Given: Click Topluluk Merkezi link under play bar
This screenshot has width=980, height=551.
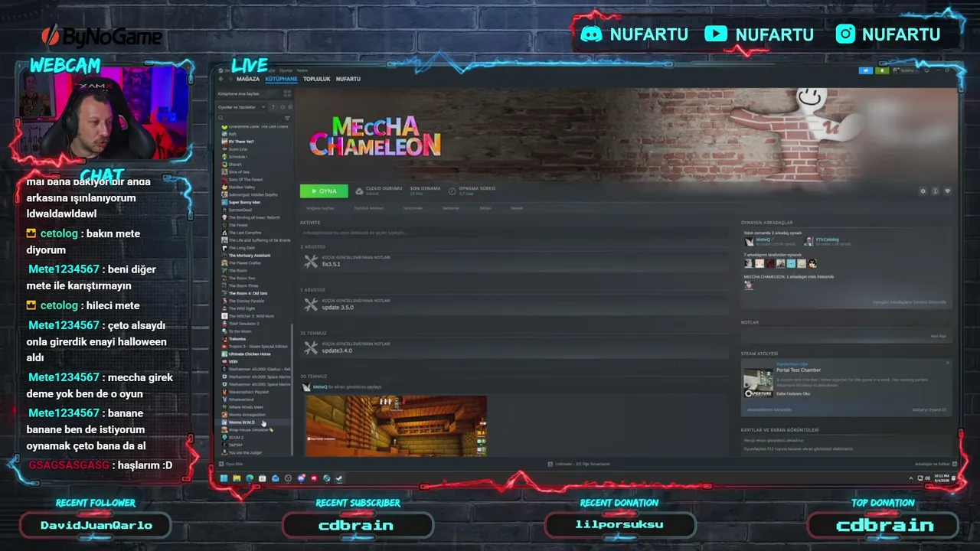Looking at the screenshot, I should [367, 208].
